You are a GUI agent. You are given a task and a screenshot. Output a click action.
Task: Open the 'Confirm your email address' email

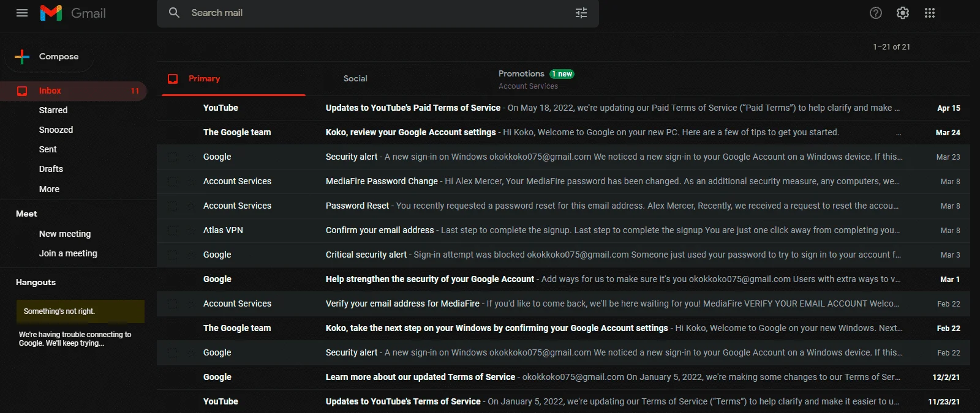point(563,230)
